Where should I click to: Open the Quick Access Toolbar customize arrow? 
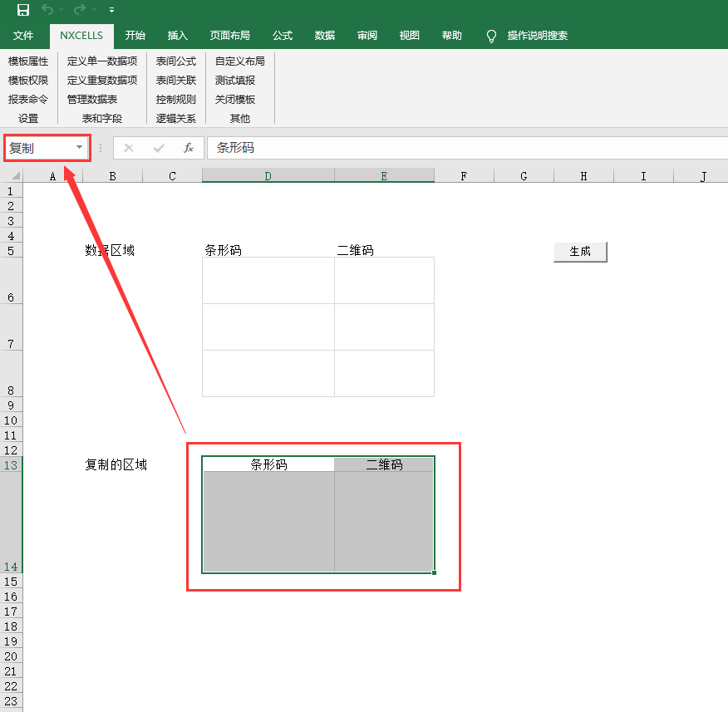tap(112, 10)
